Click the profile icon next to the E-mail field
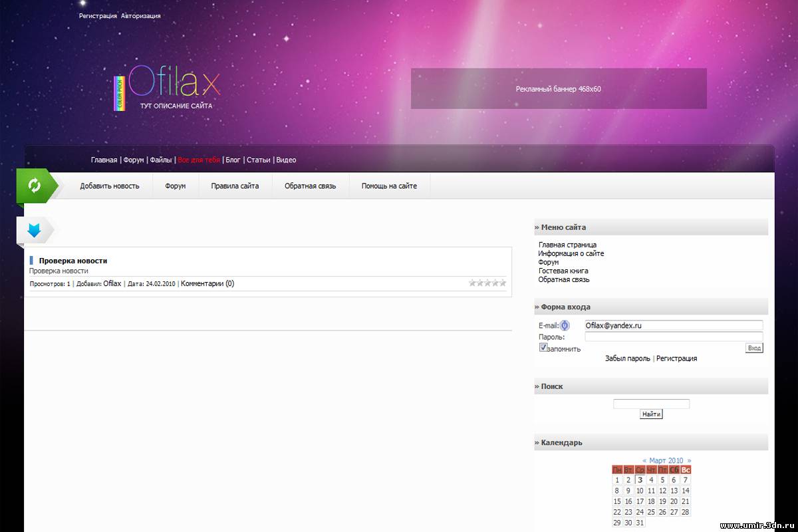 pos(563,325)
